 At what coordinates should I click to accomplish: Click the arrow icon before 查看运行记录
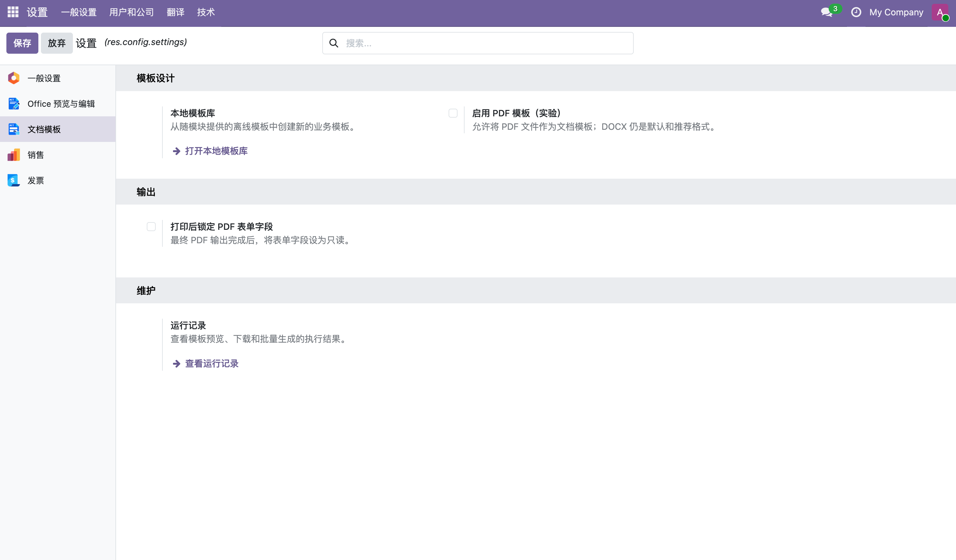[176, 364]
